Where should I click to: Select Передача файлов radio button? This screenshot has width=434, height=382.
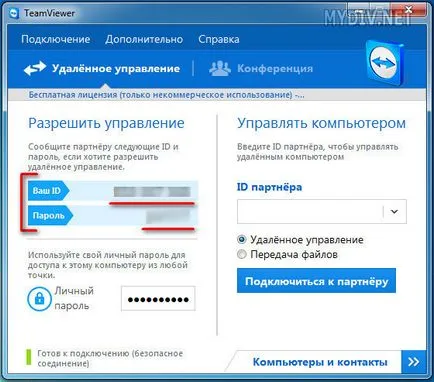click(242, 254)
